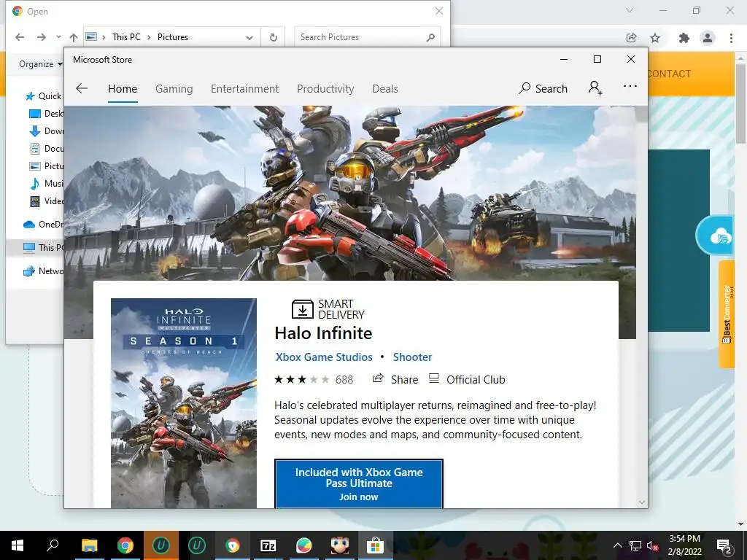Show hidden system tray icons

(617, 545)
